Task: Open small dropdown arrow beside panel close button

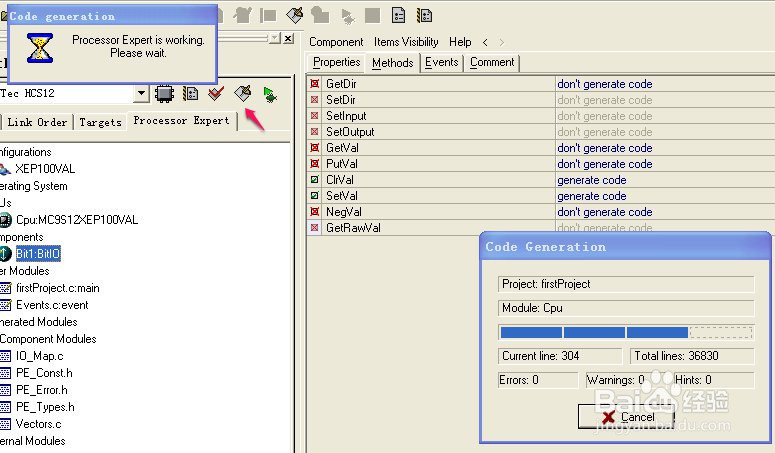Action: (x=275, y=38)
